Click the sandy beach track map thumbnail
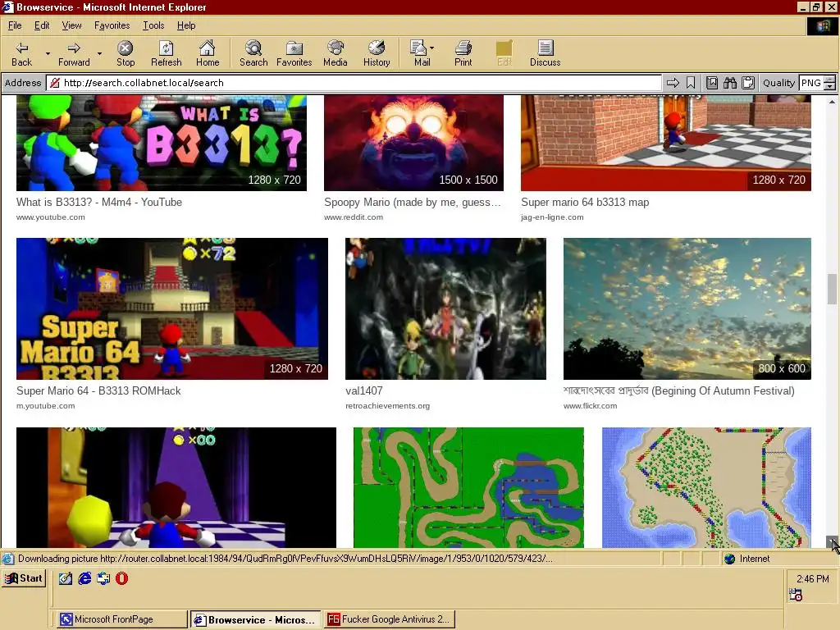 (706, 487)
